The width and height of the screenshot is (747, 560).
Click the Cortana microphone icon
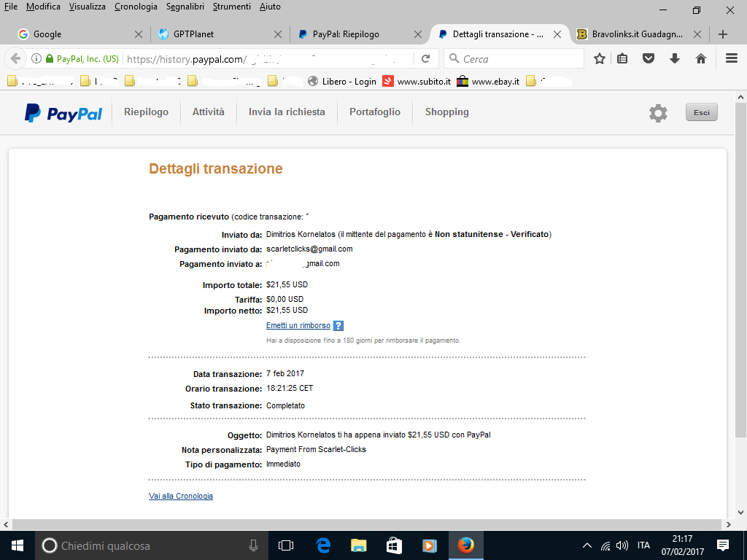[253, 545]
